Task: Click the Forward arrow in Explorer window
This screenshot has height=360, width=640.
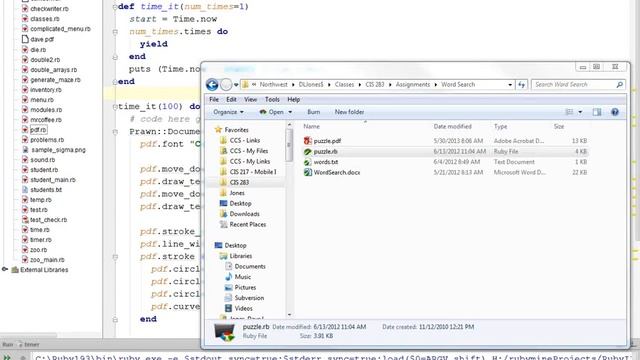Action: click(226, 84)
